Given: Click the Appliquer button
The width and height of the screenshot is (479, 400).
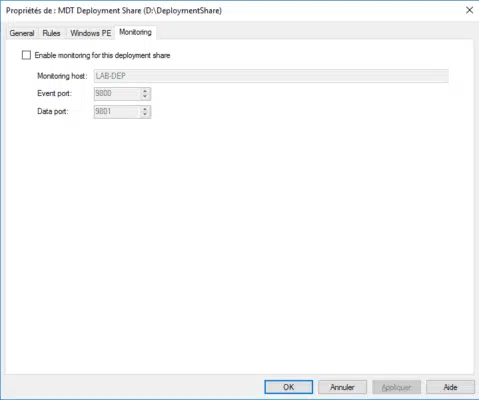Looking at the screenshot, I should pos(396,387).
